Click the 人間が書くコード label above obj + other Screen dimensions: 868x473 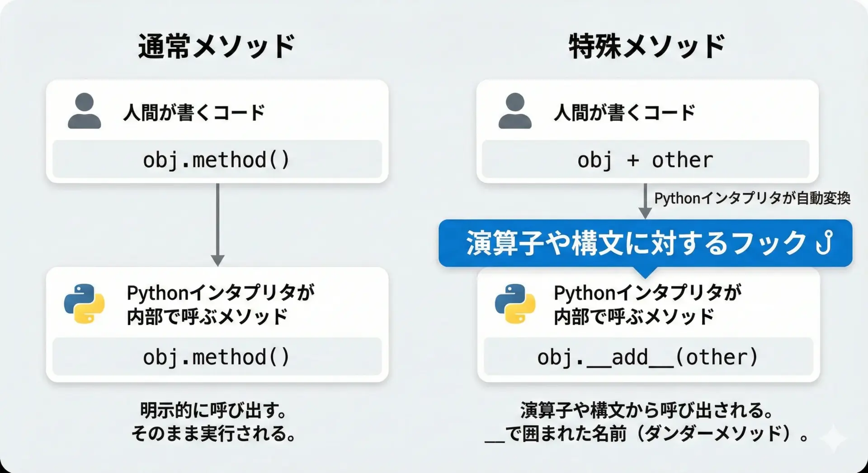pos(624,112)
